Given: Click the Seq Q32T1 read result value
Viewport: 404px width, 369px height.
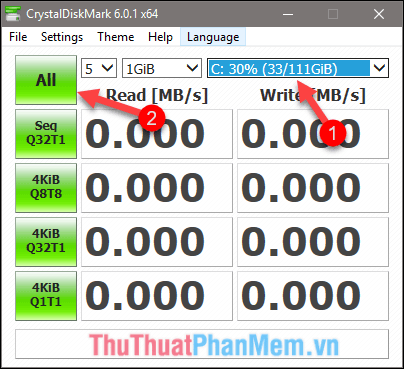Looking at the screenshot, I should pos(157,134).
